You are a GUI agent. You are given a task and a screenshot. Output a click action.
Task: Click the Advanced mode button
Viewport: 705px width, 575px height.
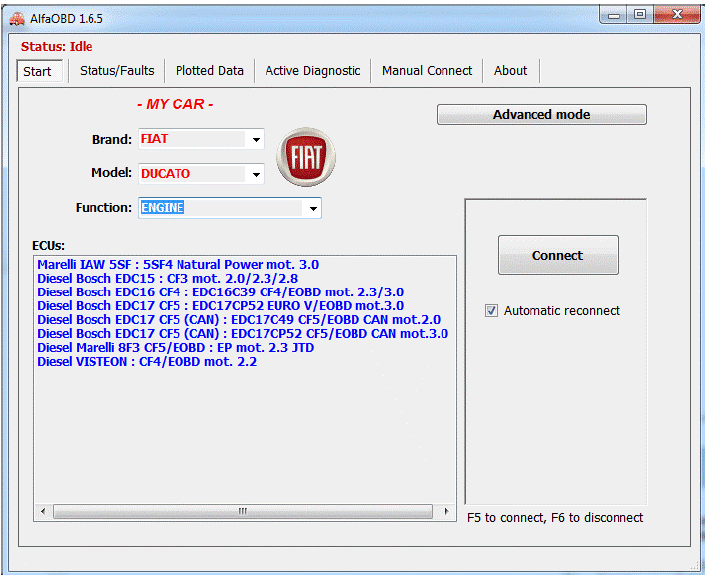(541, 115)
